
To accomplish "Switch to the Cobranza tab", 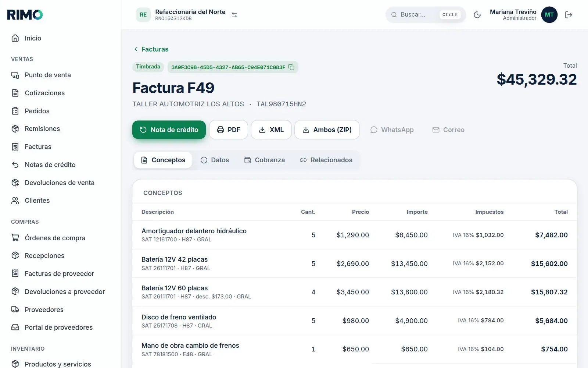I will coord(265,160).
